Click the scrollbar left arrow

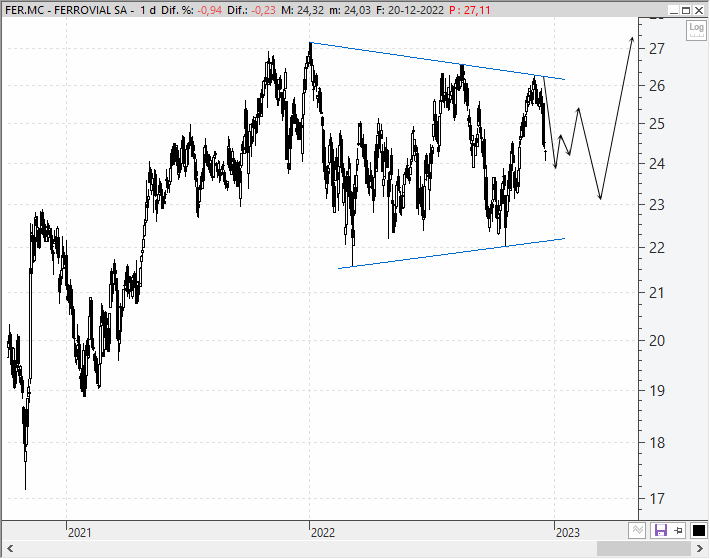point(10,549)
